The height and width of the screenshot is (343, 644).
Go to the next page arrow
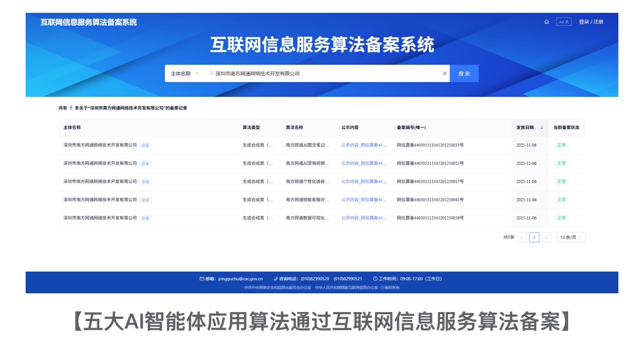point(546,237)
